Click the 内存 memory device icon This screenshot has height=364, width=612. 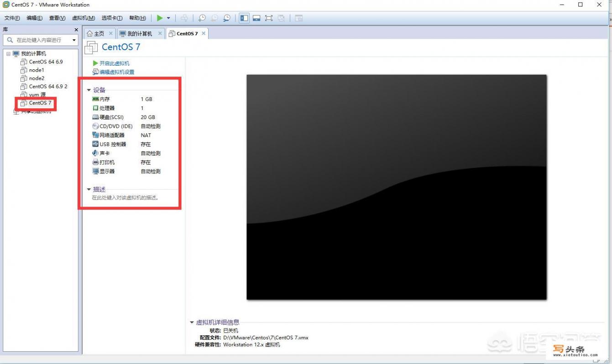click(95, 99)
